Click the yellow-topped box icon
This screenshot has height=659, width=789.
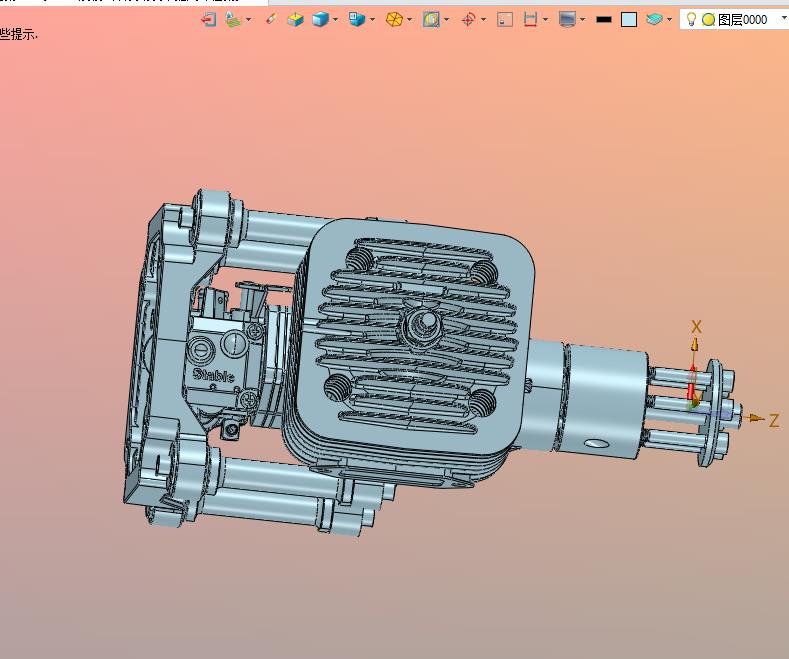tap(295, 20)
